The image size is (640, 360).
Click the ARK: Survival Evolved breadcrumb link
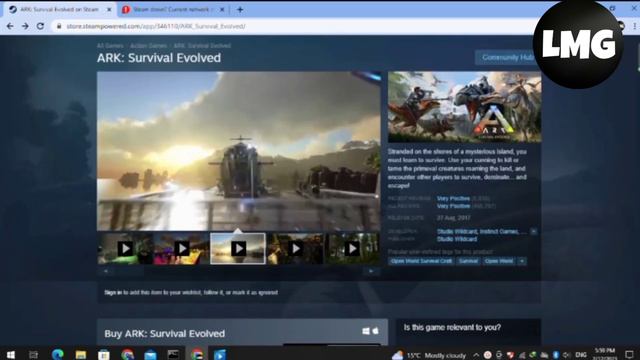pyautogui.click(x=202, y=46)
